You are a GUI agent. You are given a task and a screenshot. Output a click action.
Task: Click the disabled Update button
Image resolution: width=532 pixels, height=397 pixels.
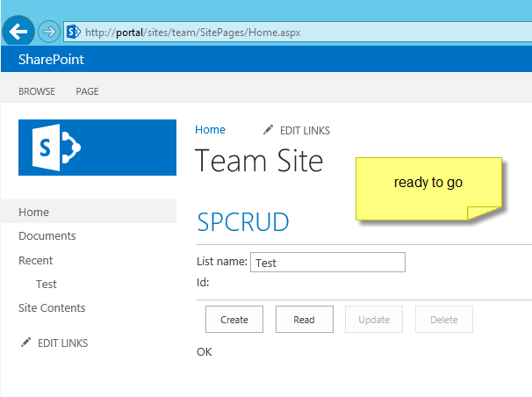click(374, 320)
